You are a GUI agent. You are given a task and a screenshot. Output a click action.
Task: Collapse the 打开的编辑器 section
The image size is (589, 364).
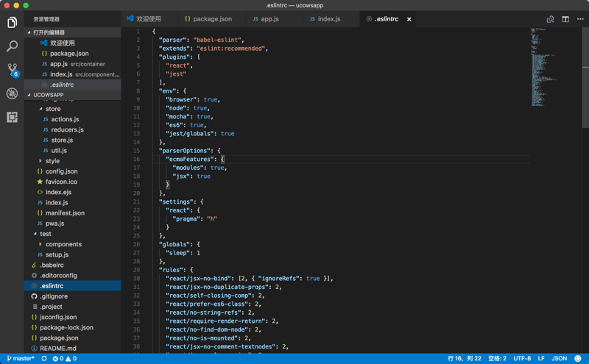click(x=29, y=32)
